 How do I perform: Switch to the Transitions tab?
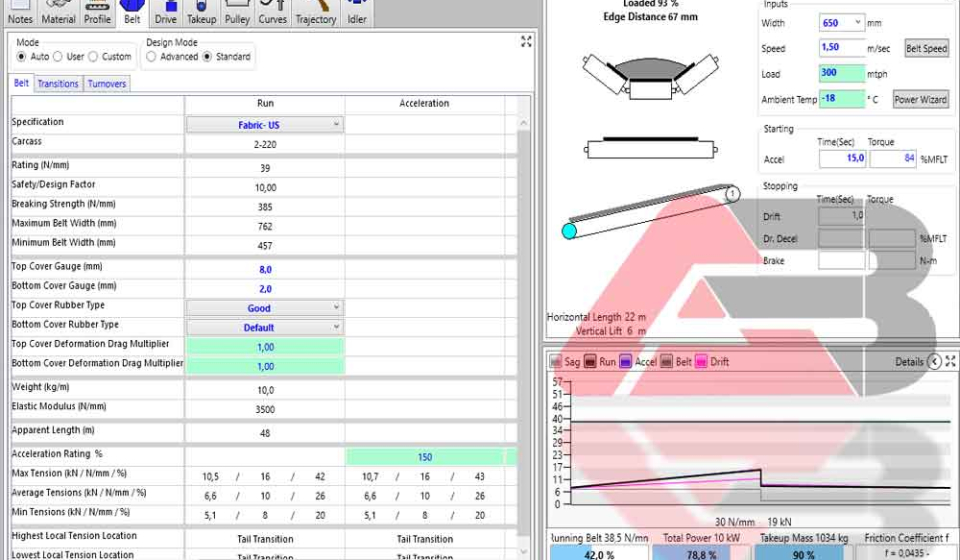(x=58, y=84)
